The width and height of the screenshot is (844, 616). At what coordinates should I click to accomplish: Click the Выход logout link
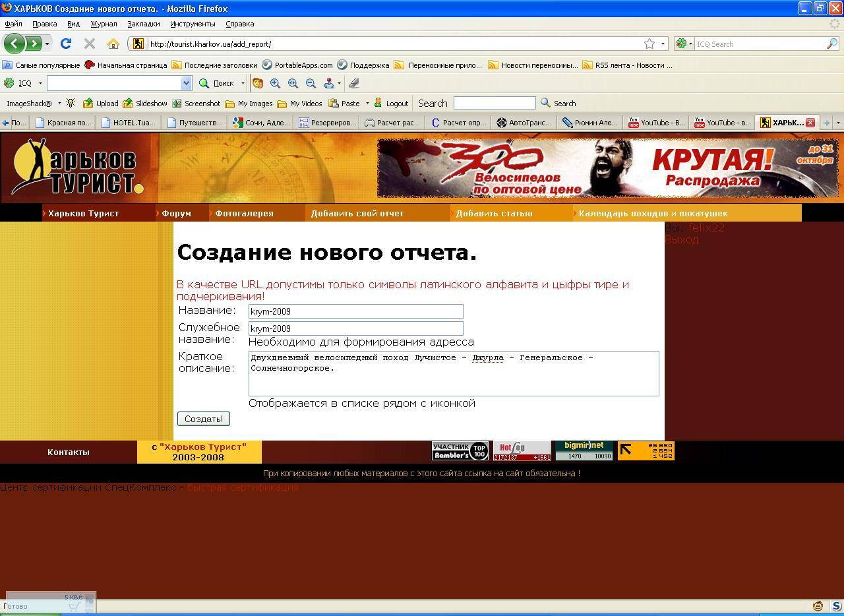click(681, 240)
